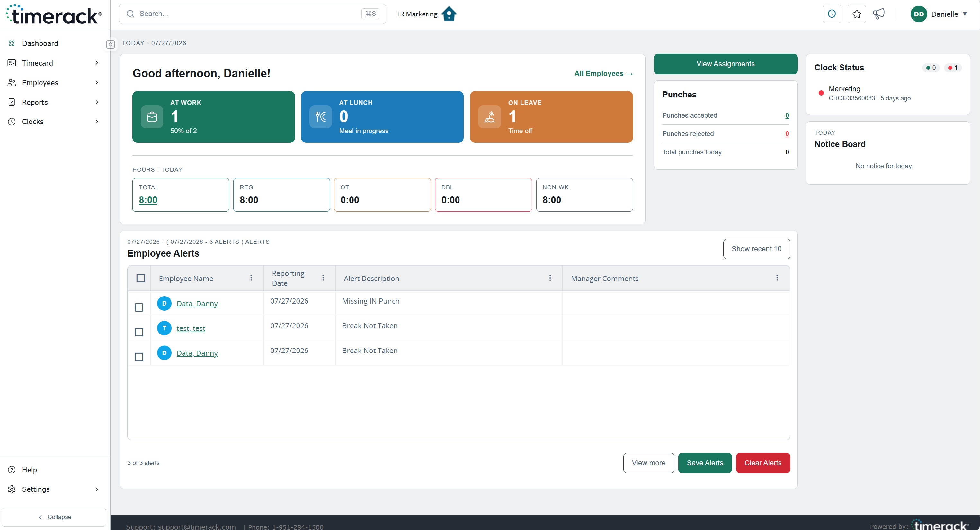
Task: Click the Save Alerts button
Action: pyautogui.click(x=705, y=463)
